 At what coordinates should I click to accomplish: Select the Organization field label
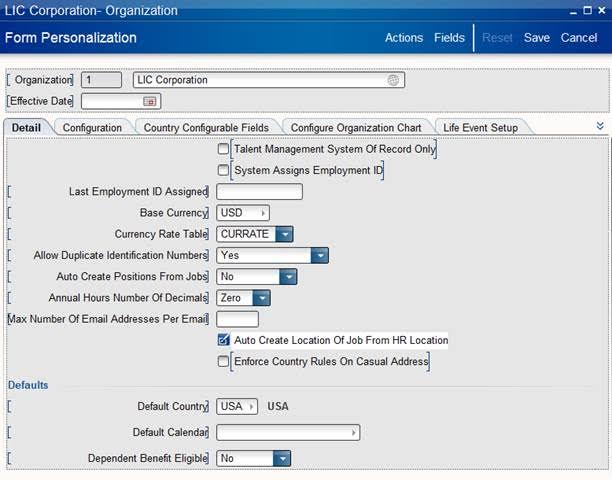[x=43, y=80]
